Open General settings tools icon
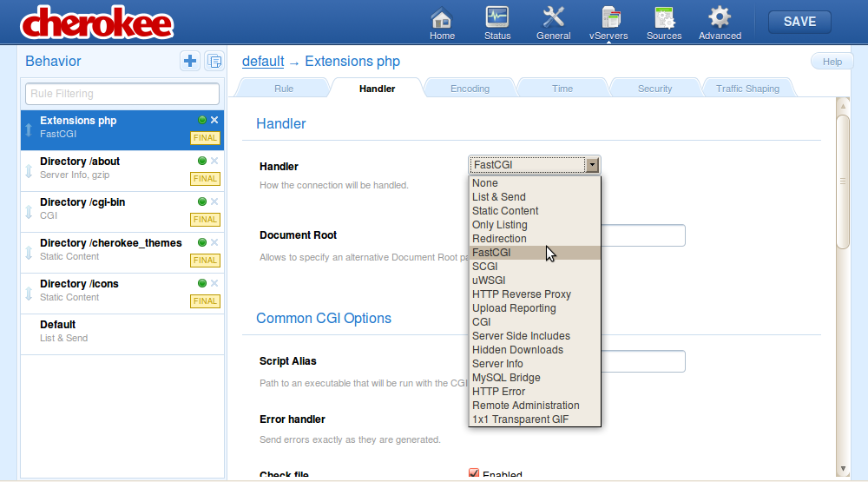The image size is (868, 482). 553,23
